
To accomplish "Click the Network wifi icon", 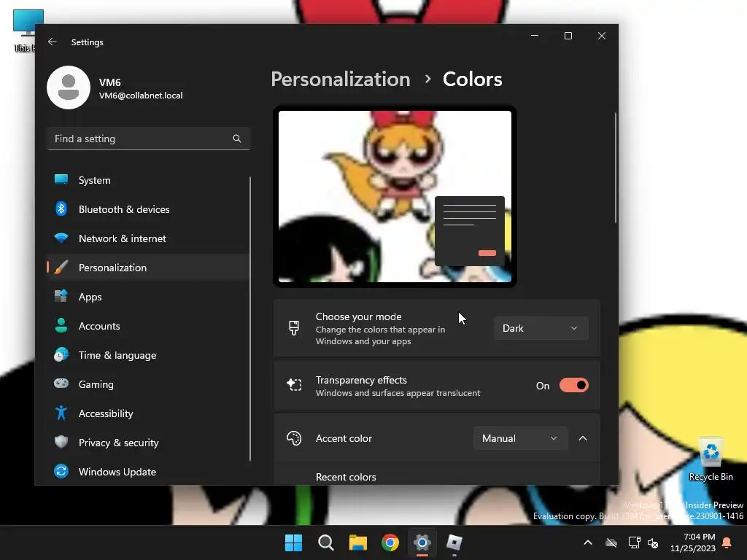I will 61,238.
